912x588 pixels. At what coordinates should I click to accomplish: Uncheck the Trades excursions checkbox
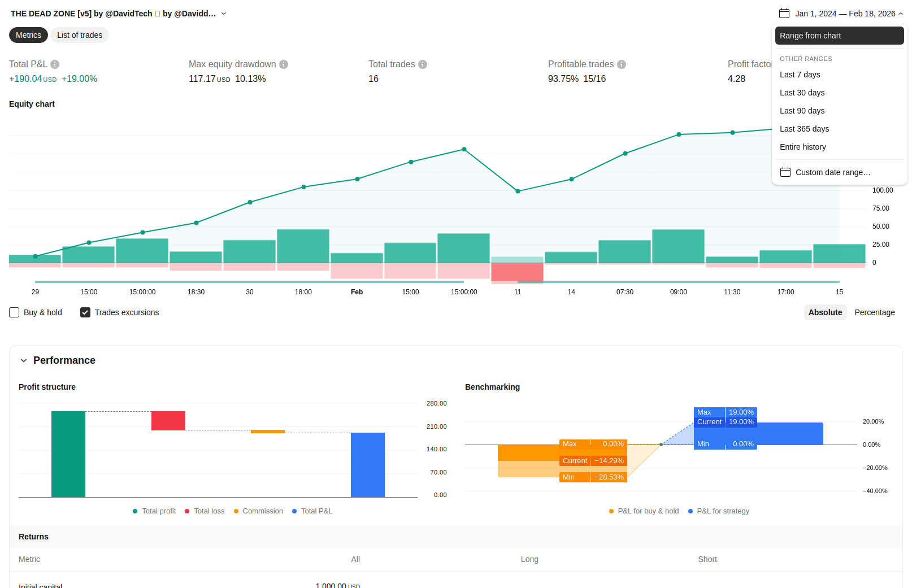point(85,312)
